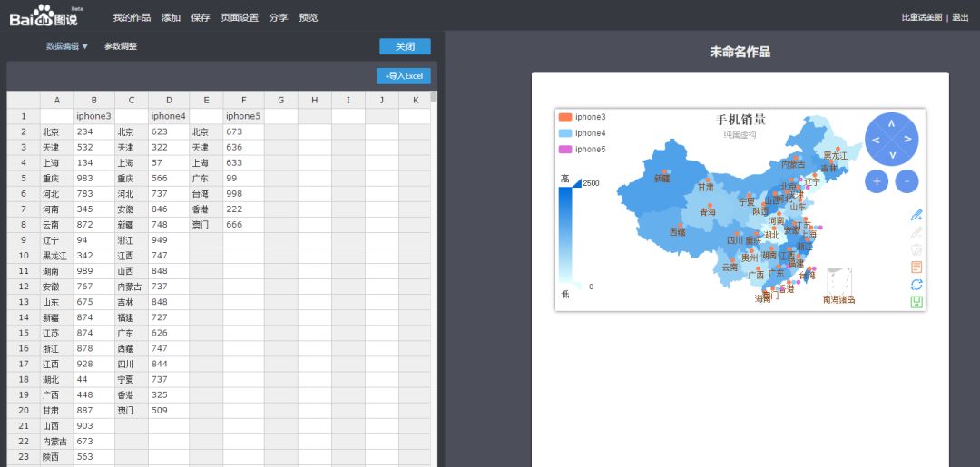Viewport: 980px width, 467px height.
Task: Toggle the iphone5 legend series
Action: click(582, 150)
